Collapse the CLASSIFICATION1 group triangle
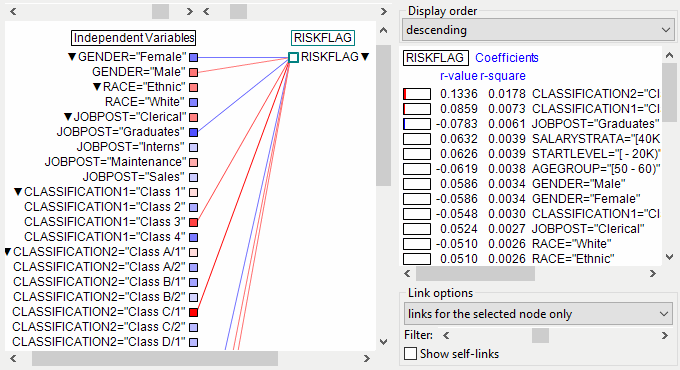 click(18, 192)
